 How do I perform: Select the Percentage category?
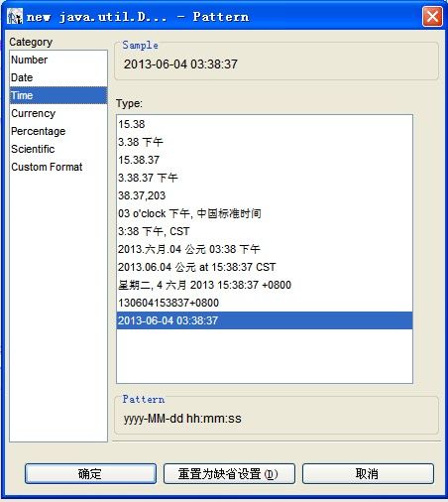(58, 131)
